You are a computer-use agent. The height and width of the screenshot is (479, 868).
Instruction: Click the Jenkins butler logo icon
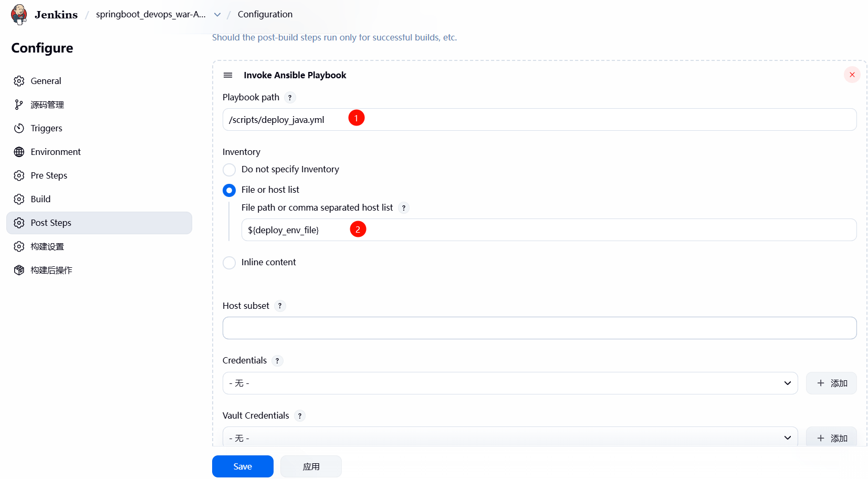19,14
